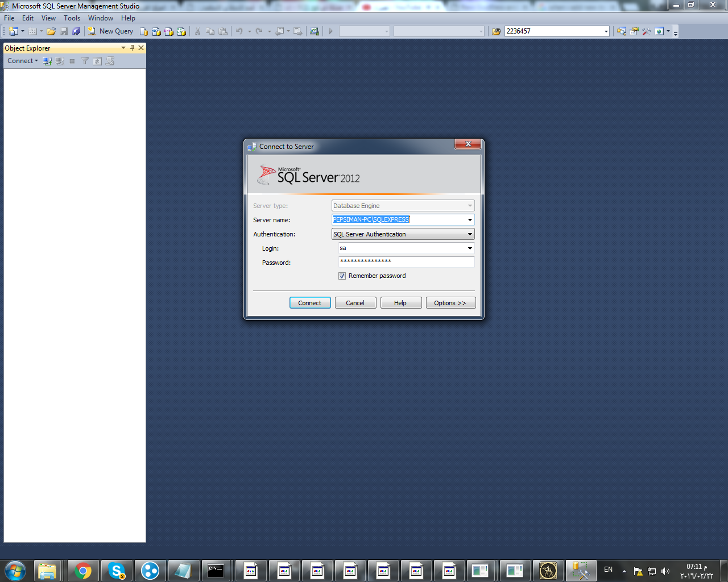Screen dimensions: 728x582
Task: Open the Connect dropdown in Object Explorer
Action: click(x=23, y=61)
